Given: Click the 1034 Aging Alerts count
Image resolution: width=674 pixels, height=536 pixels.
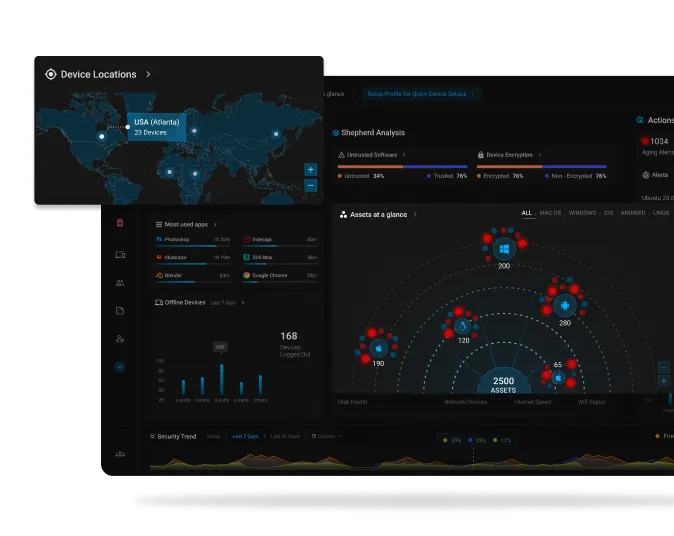Looking at the screenshot, I should (x=659, y=141).
